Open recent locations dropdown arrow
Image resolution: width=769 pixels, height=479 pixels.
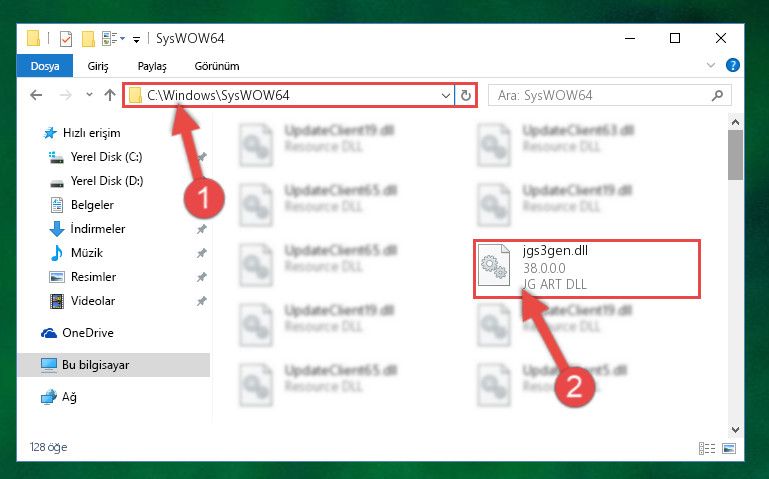pyautogui.click(x=89, y=95)
